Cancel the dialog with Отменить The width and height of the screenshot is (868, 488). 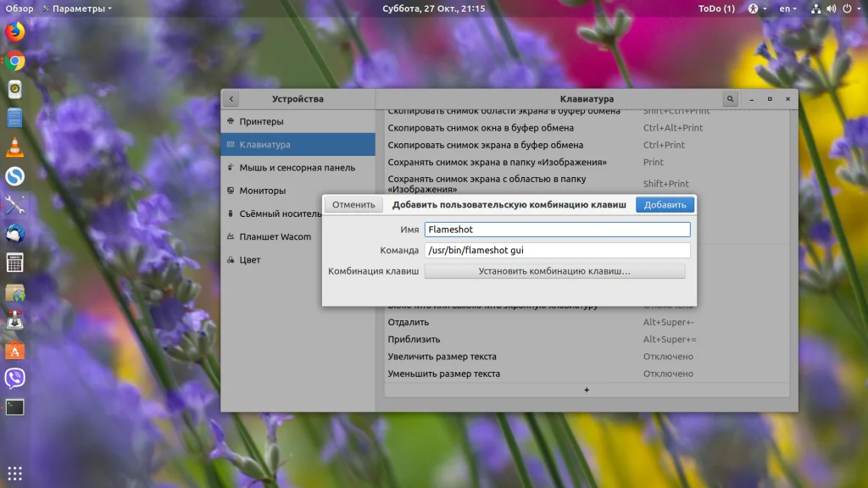[353, 205]
